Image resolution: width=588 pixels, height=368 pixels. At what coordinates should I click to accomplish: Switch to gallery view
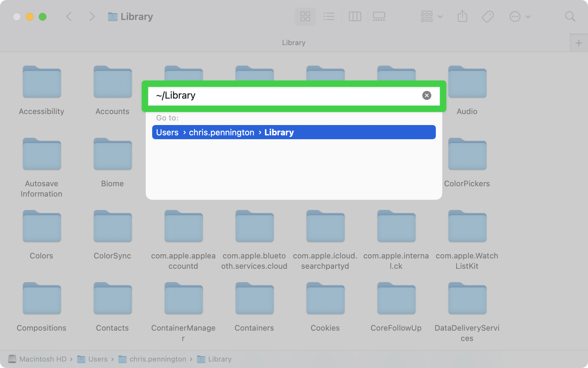(x=379, y=16)
